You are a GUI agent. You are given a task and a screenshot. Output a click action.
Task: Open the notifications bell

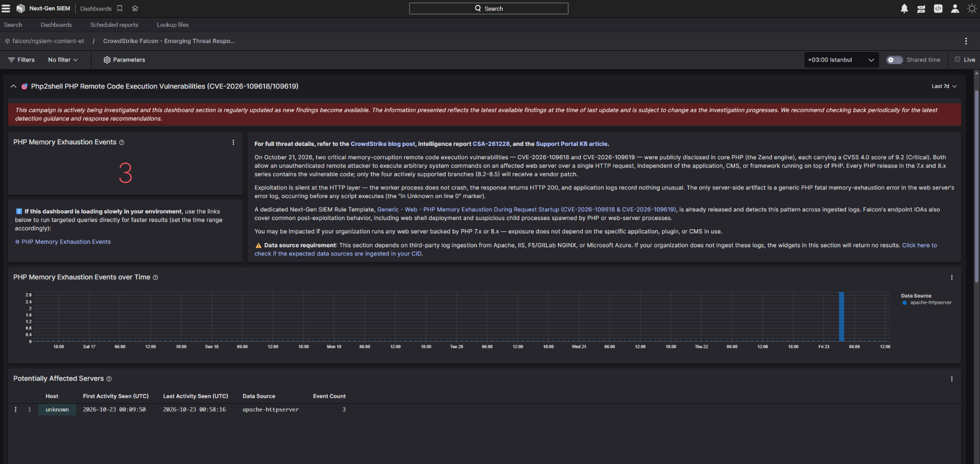(x=904, y=9)
